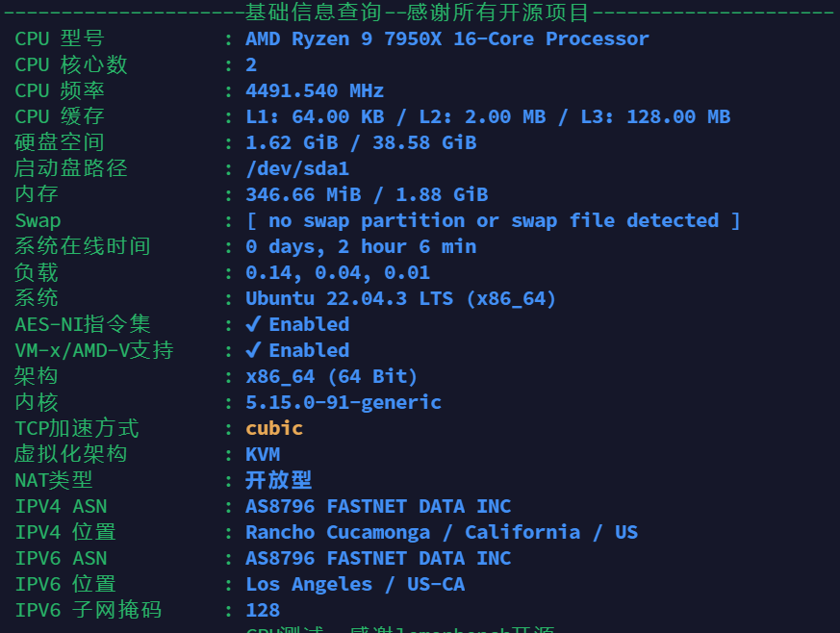The image size is (840, 633).
Task: Click the x86_64 (64 Bit) architecture value
Action: (332, 376)
